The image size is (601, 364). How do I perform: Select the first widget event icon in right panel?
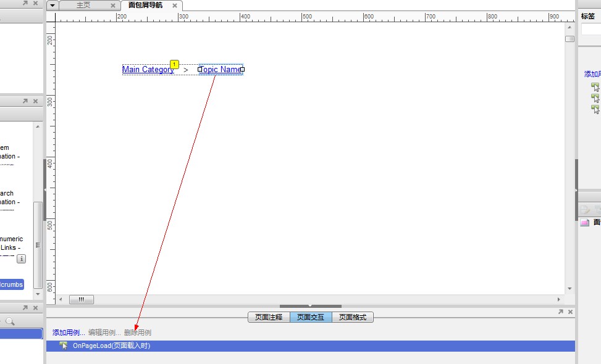point(595,87)
